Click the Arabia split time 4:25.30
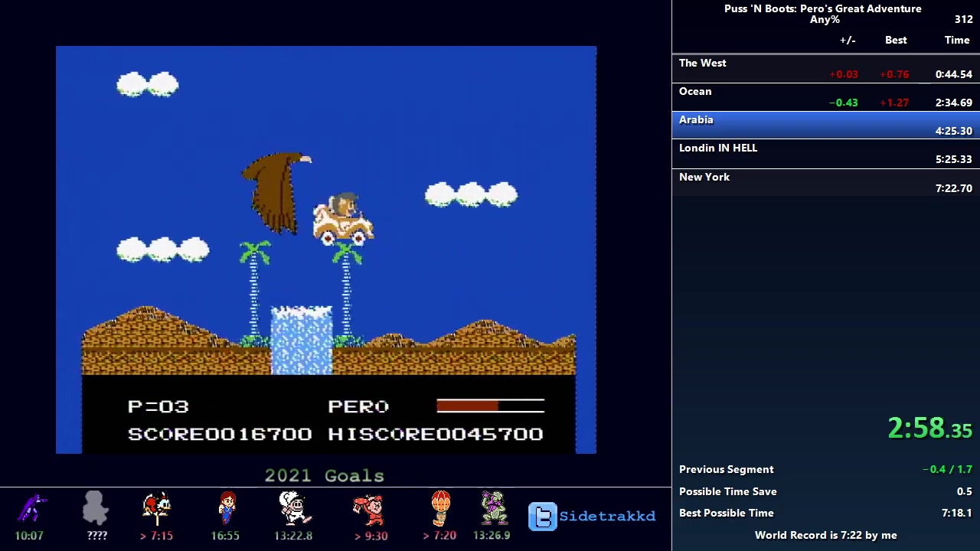This screenshot has height=551, width=980. pyautogui.click(x=953, y=131)
